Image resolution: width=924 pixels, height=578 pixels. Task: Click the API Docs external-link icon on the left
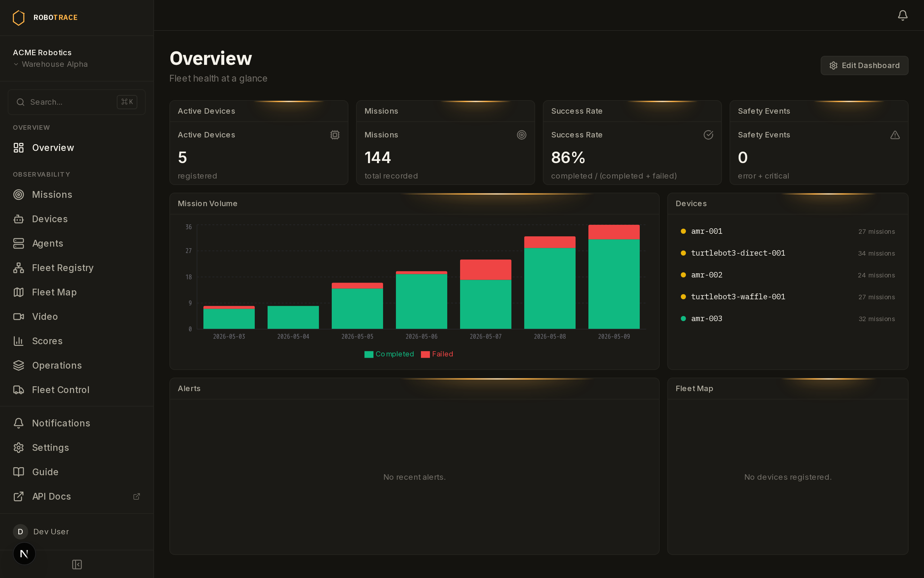click(18, 496)
